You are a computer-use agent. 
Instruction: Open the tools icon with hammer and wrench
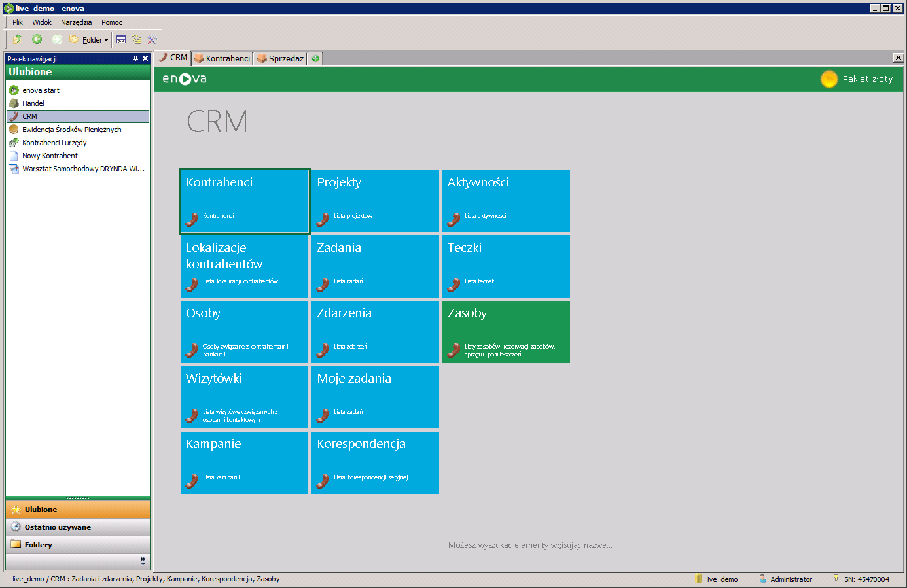click(152, 39)
